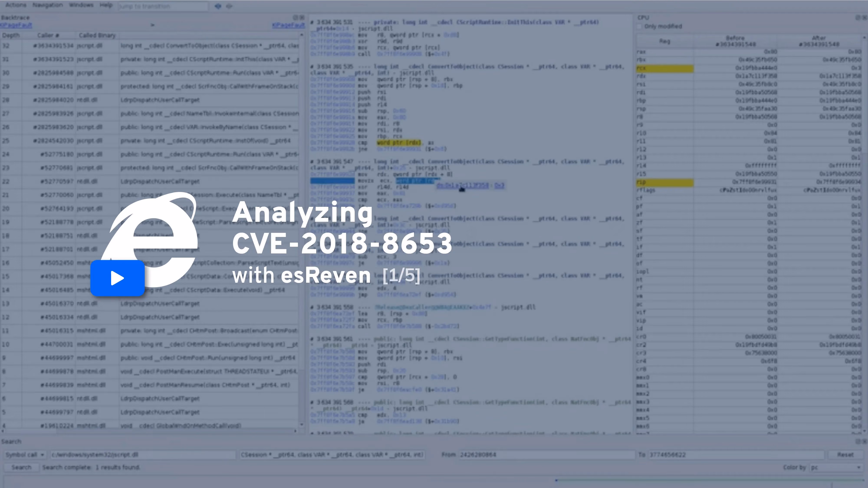Screen dimensions: 868x488
Task: Select backtrace row #44699797 ntdll.dll
Action: pyautogui.click(x=150, y=412)
